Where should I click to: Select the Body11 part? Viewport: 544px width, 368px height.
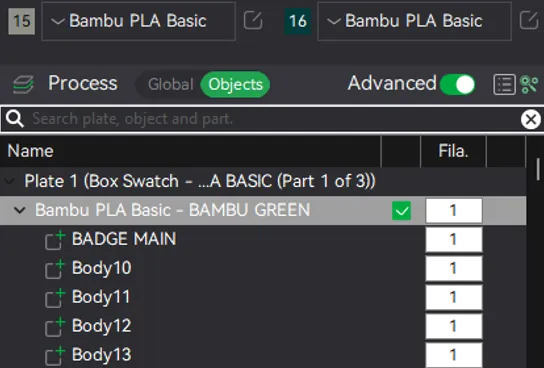coord(101,297)
